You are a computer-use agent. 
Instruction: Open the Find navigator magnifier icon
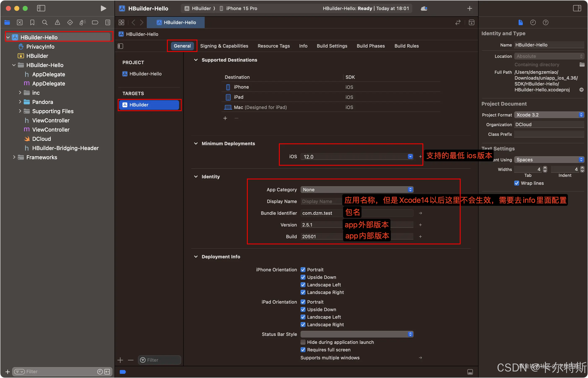(45, 23)
